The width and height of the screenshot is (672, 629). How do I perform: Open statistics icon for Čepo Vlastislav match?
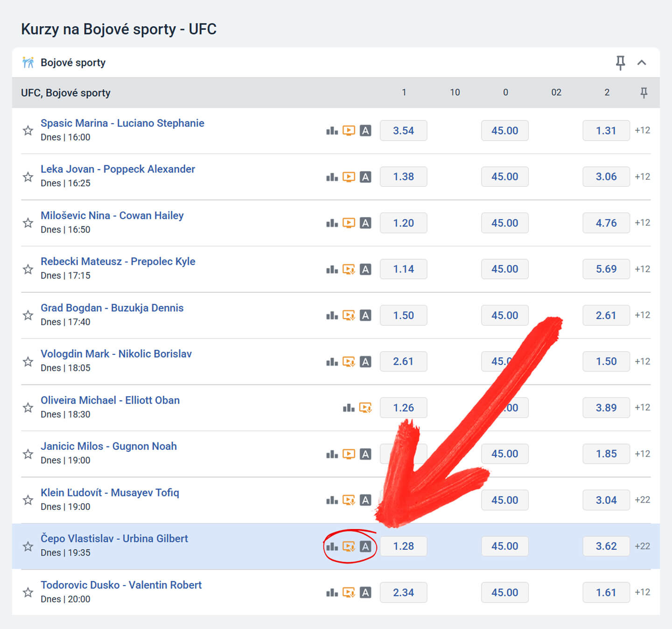332,546
